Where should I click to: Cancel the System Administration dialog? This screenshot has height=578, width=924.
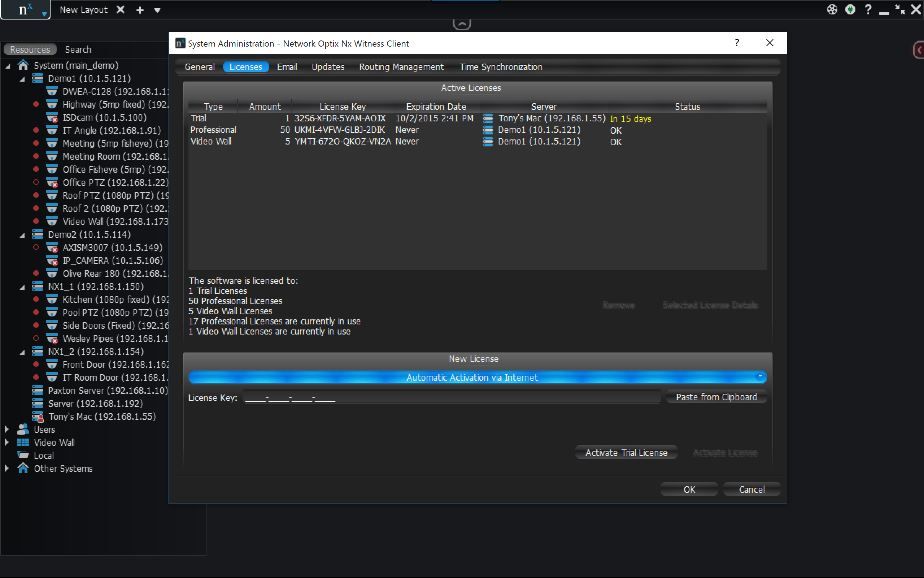tap(751, 489)
